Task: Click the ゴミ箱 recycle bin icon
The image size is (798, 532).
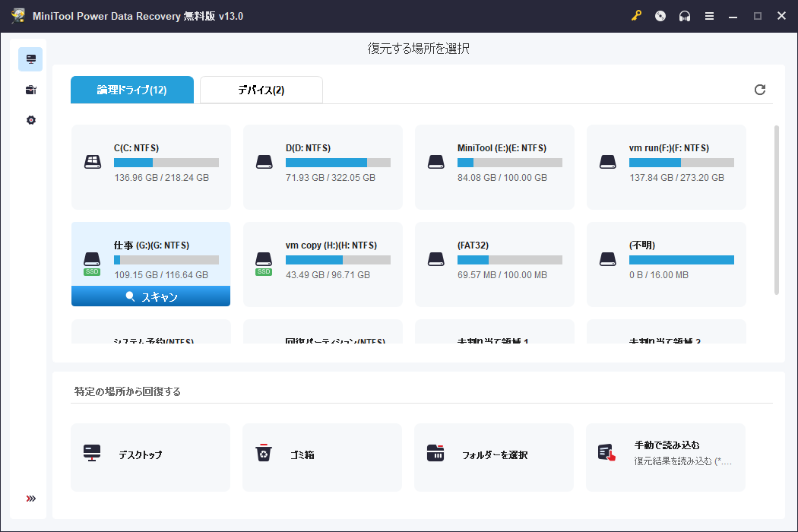Action: [x=264, y=453]
